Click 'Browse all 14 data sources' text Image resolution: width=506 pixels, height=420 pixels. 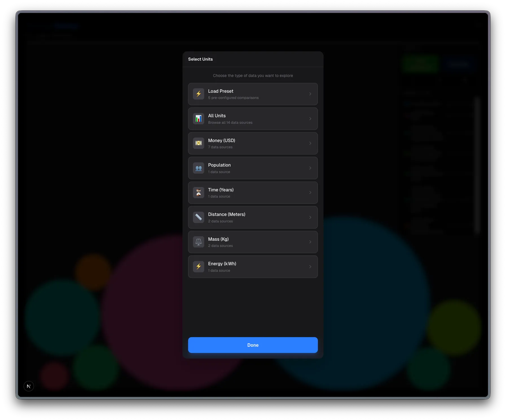[230, 123]
